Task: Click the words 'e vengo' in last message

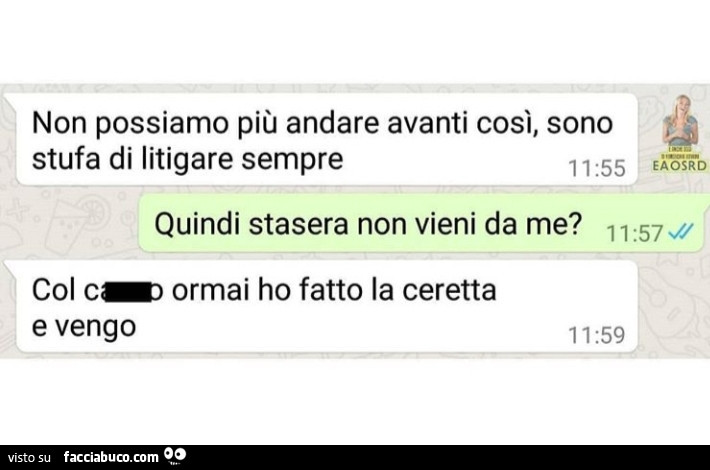Action: coord(84,327)
